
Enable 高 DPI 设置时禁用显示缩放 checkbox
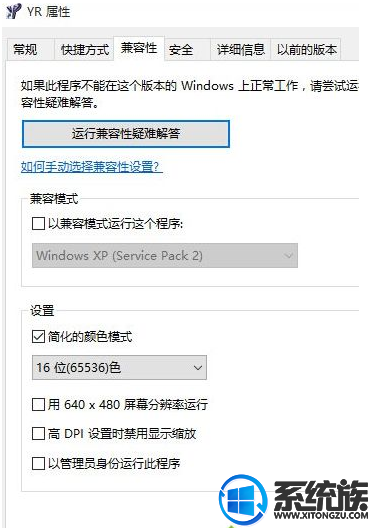(x=38, y=434)
